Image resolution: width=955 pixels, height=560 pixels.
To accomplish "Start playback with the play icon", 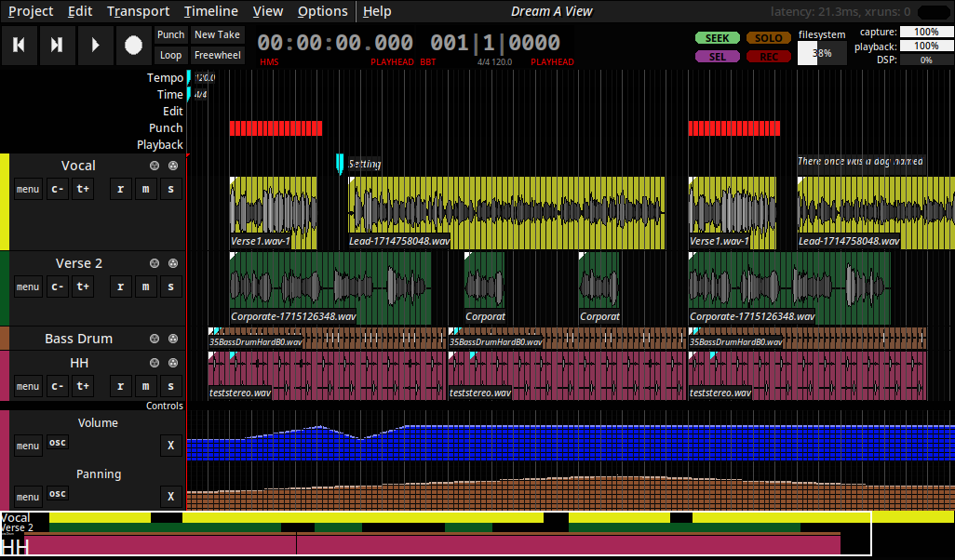I will (x=95, y=45).
